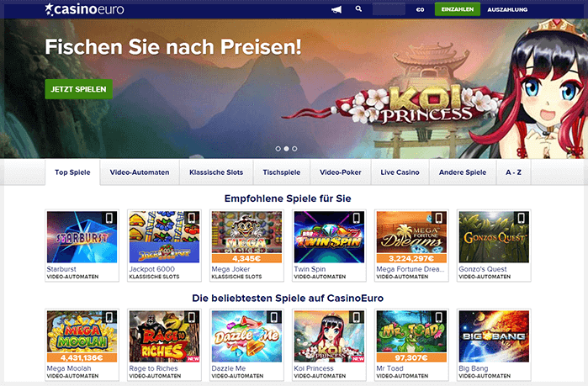Screen dimensions: 588x386
Task: Open the Big Bang game thumbnail
Action: (x=494, y=336)
